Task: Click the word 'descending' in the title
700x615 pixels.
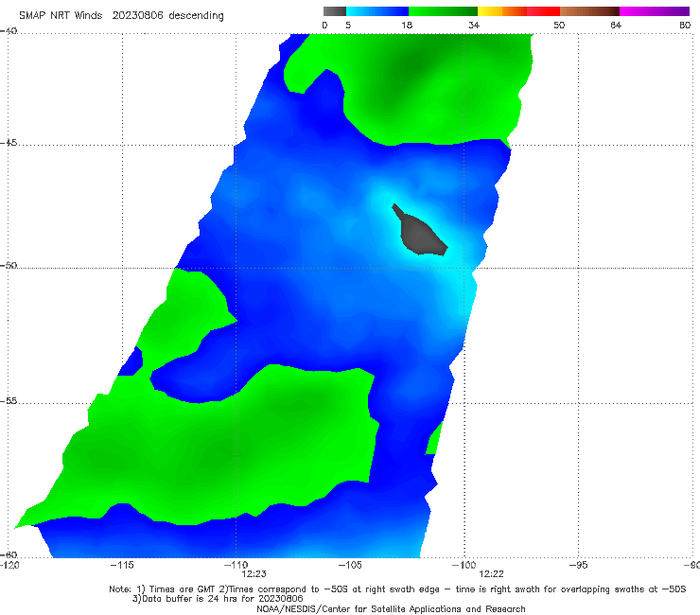Action: click(x=197, y=16)
